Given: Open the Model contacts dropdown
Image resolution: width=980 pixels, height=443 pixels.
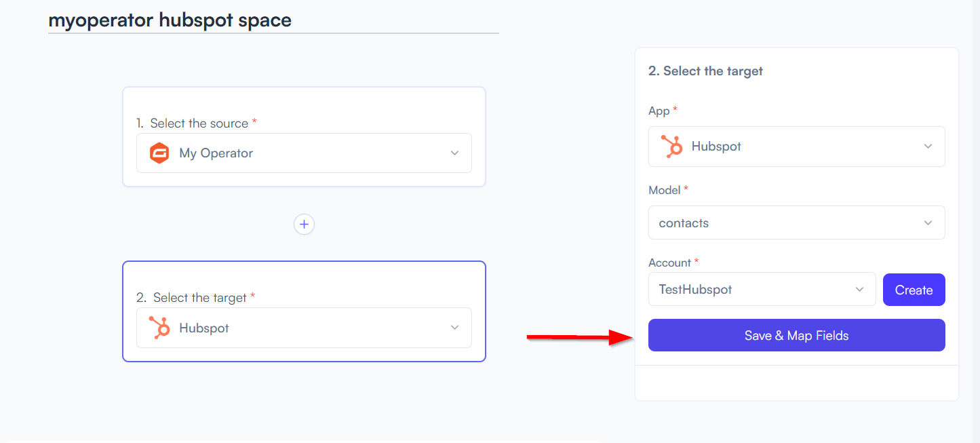Looking at the screenshot, I should click(797, 223).
